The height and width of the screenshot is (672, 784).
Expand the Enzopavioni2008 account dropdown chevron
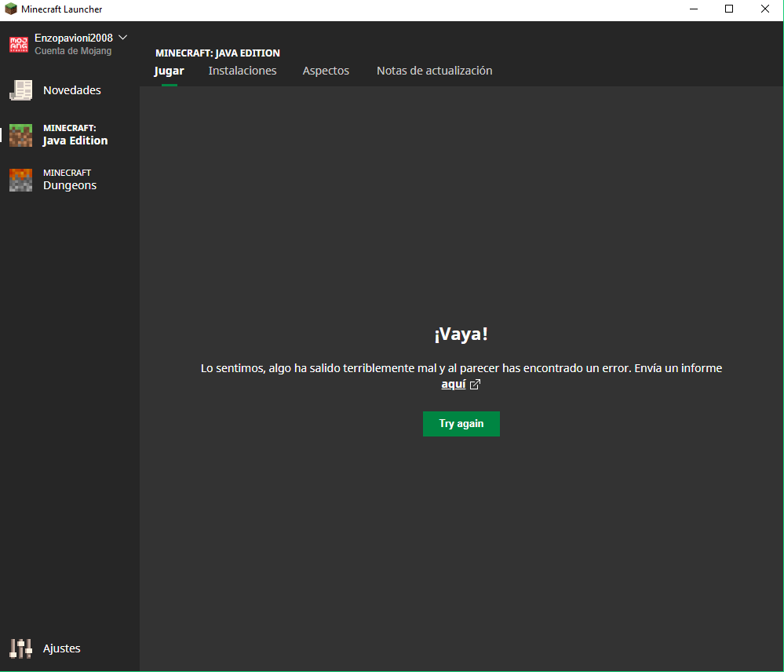[x=123, y=38]
